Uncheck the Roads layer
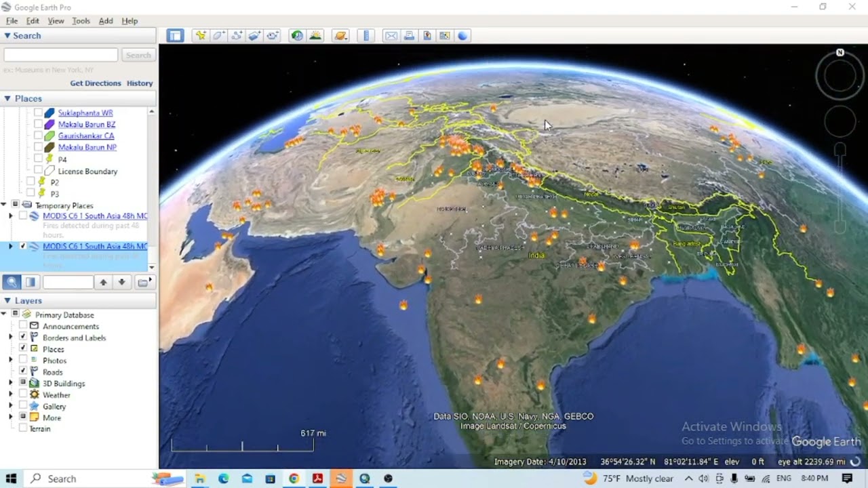The image size is (868, 488). pyautogui.click(x=23, y=371)
